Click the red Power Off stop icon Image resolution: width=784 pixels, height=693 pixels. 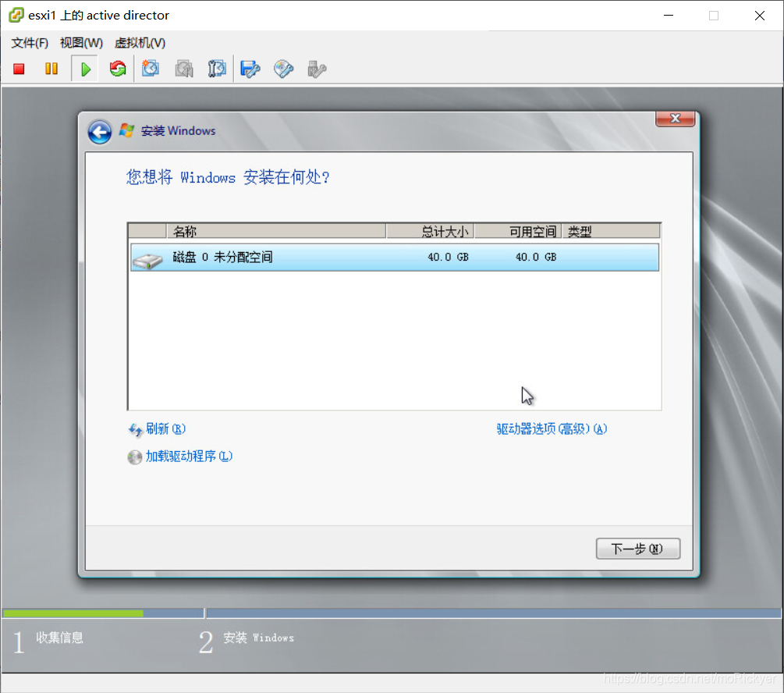[x=19, y=69]
